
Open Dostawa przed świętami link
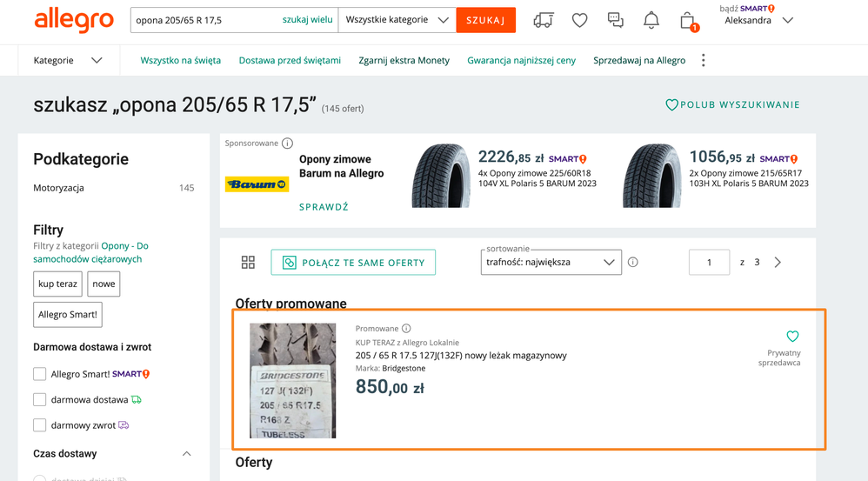290,60
